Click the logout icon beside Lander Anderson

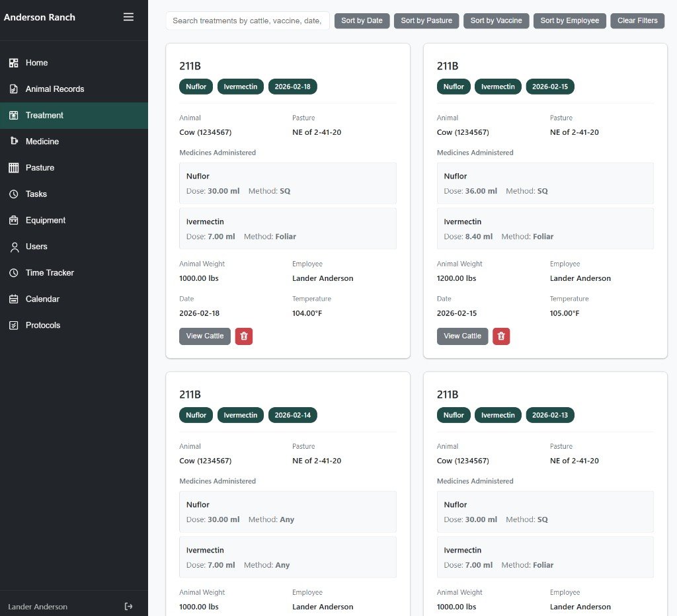[128, 607]
